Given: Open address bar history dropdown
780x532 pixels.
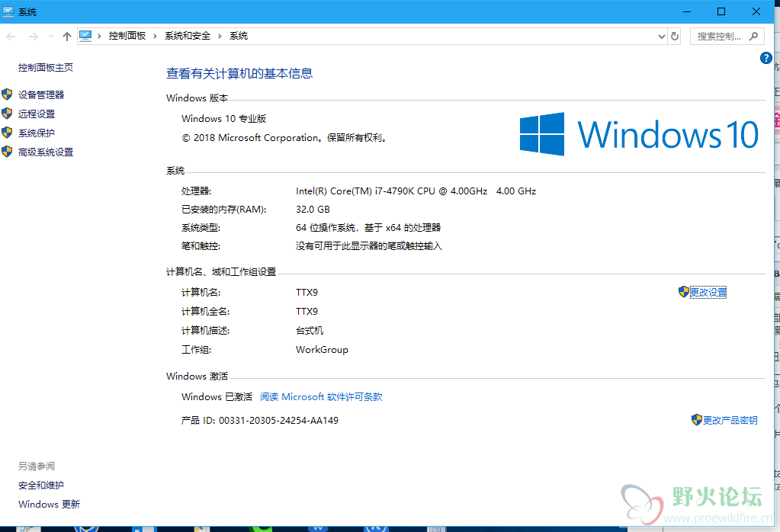Looking at the screenshot, I should (x=662, y=37).
